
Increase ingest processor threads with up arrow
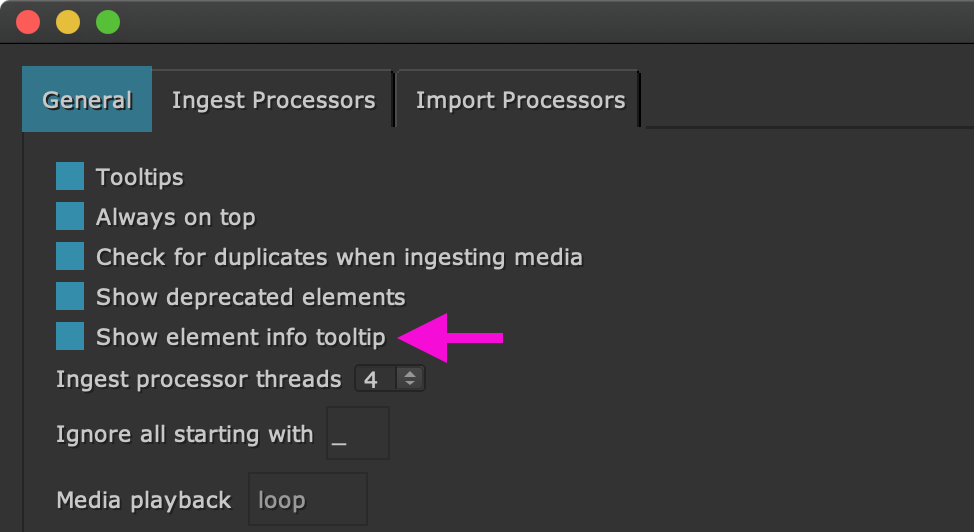(409, 374)
